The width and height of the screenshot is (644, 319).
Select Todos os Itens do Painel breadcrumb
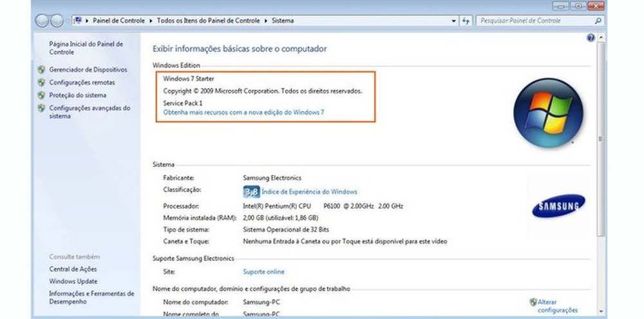click(x=208, y=21)
